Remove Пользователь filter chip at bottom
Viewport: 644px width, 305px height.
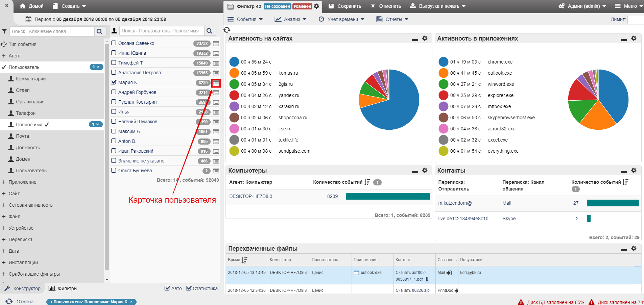pyautogui.click(x=132, y=302)
